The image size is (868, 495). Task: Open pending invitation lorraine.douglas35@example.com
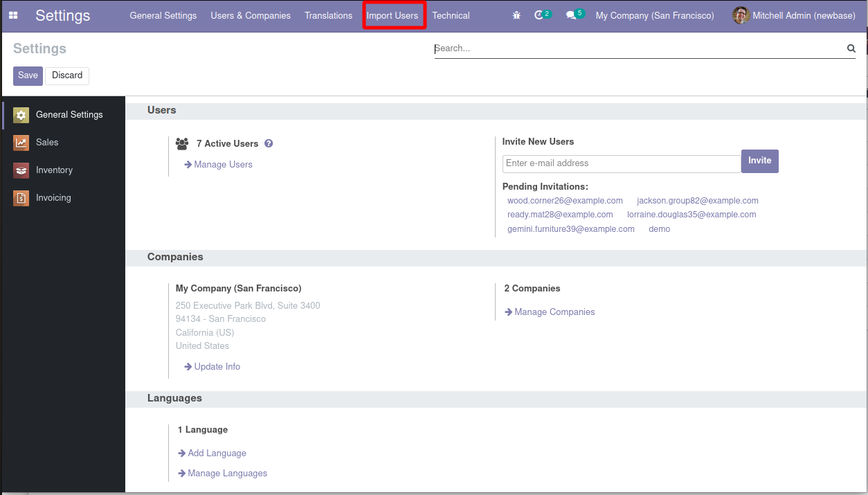[691, 215]
